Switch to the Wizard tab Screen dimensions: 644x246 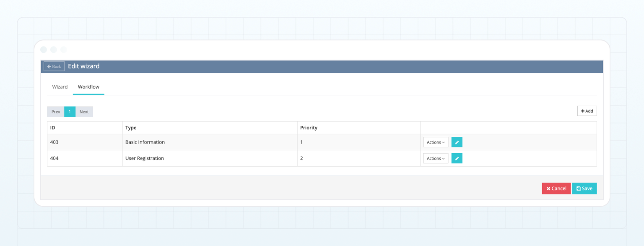click(60, 86)
